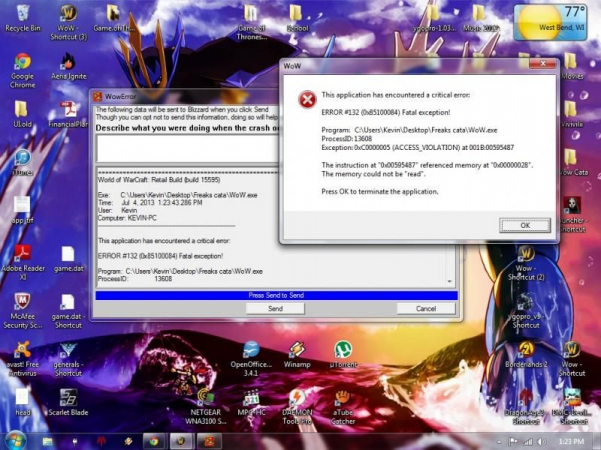Image resolution: width=601 pixels, height=450 pixels.
Task: Click Send in the WowError window
Action: click(275, 309)
